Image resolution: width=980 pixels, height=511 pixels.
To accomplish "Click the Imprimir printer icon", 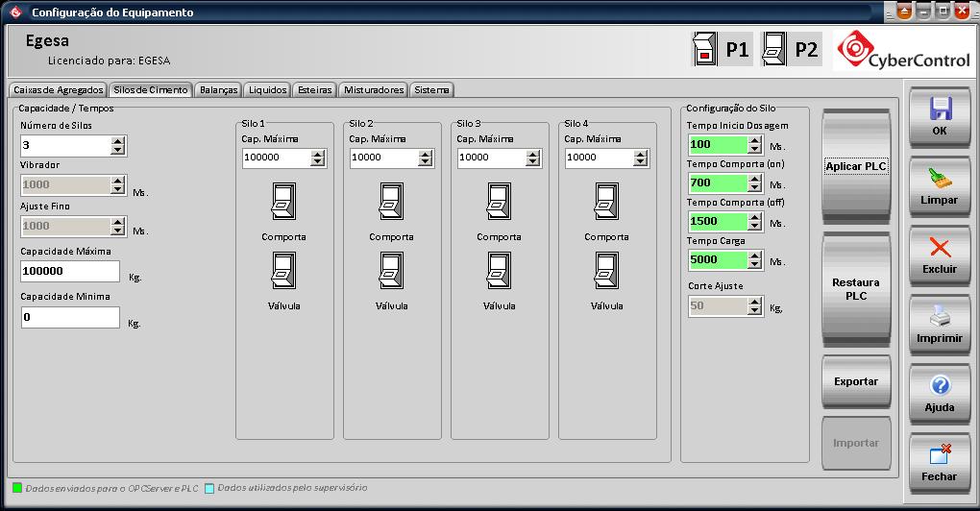I will coord(940,316).
